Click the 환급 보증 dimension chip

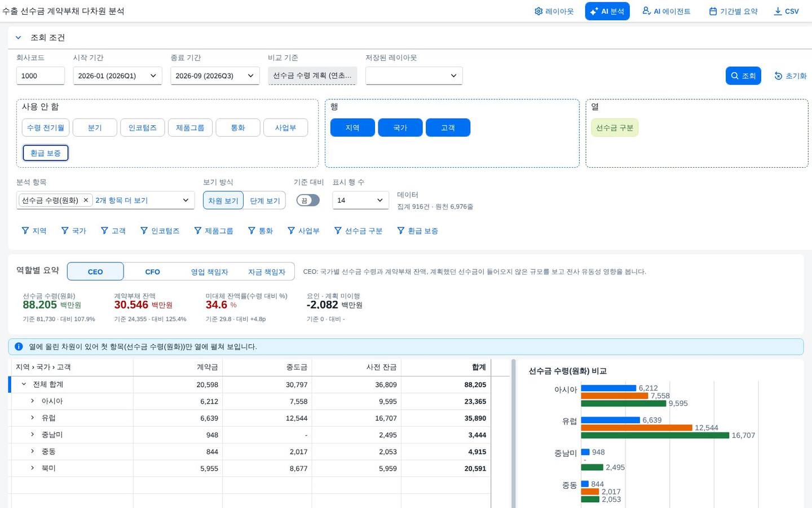click(x=46, y=153)
